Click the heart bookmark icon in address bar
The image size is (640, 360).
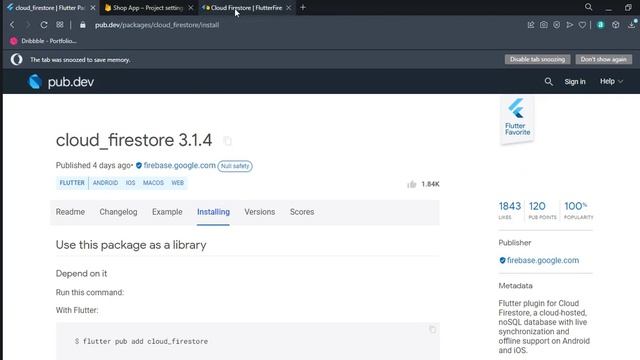click(x=582, y=25)
